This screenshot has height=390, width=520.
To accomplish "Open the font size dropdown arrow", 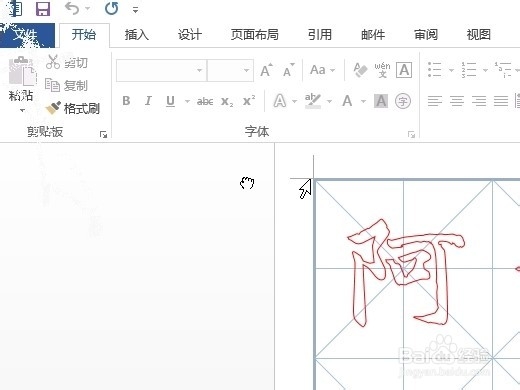I will coord(247,70).
